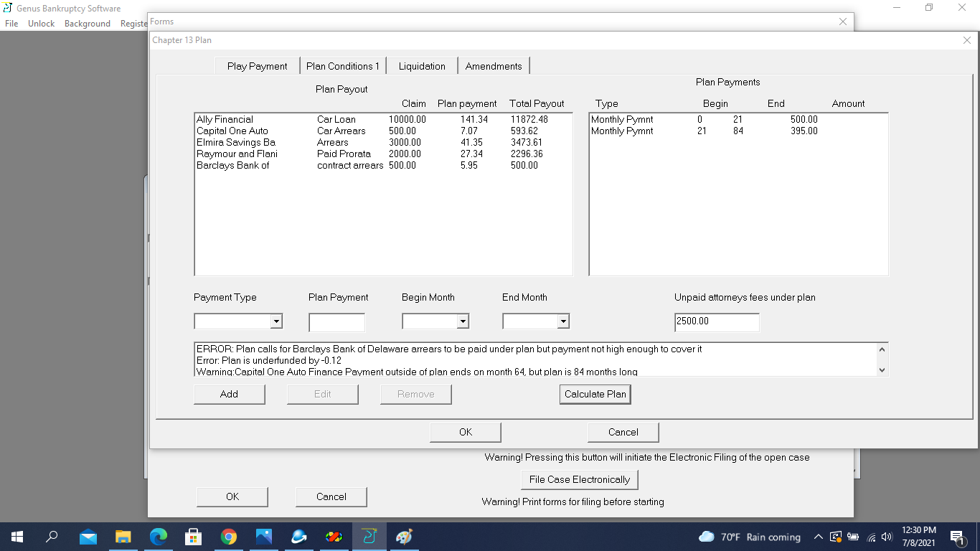This screenshot has width=980, height=551.
Task: Click the Calculate Plan button
Action: click(595, 394)
